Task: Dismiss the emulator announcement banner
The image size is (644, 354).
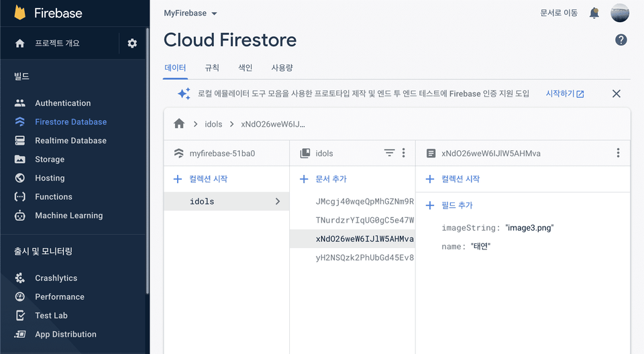Action: click(616, 94)
